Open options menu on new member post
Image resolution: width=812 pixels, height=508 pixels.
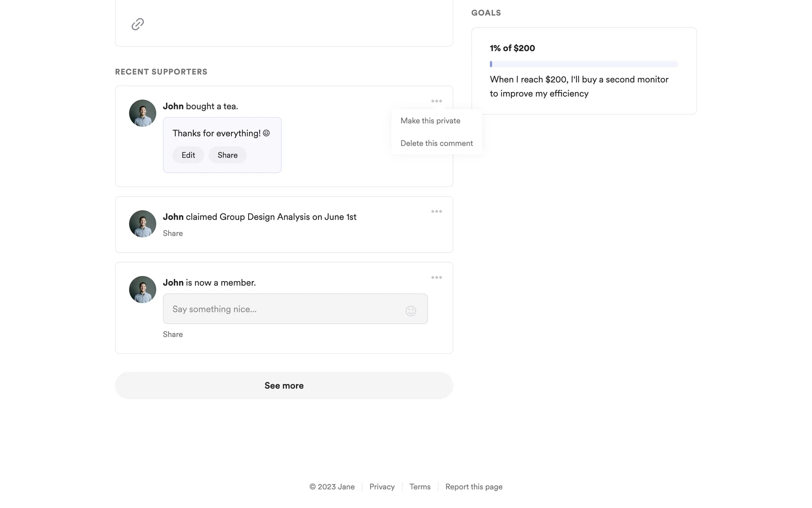click(x=436, y=278)
